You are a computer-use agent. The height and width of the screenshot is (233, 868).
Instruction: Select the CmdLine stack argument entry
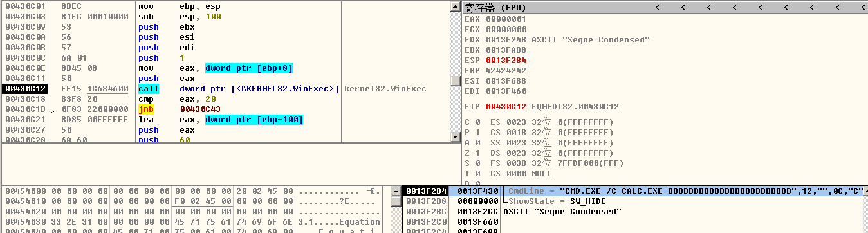685,191
